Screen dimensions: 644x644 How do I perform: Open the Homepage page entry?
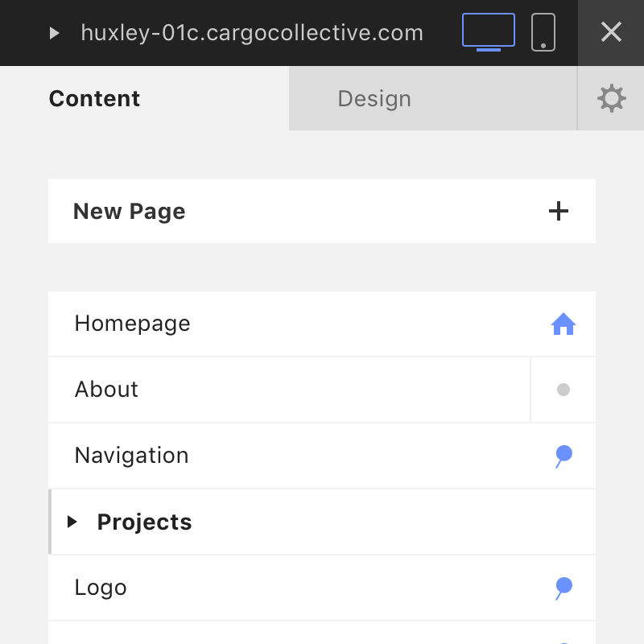[x=133, y=324]
